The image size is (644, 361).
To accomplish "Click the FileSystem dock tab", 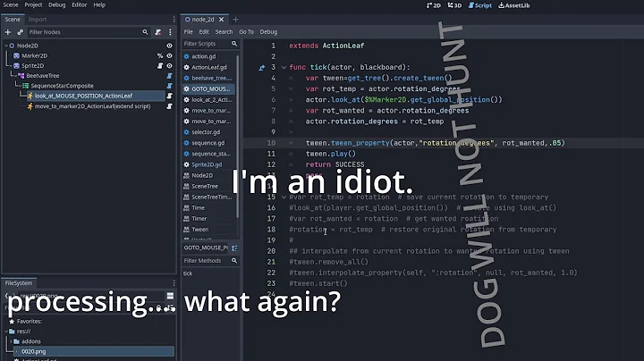I will (19, 283).
